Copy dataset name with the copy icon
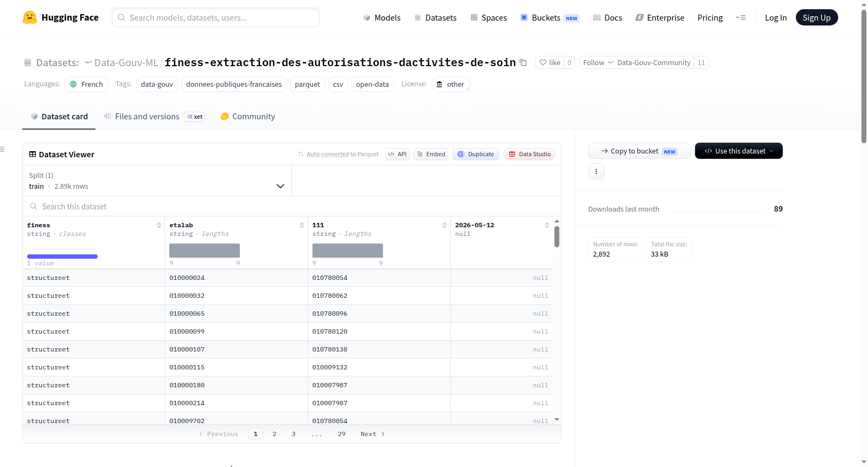This screenshot has height=467, width=868. point(523,62)
